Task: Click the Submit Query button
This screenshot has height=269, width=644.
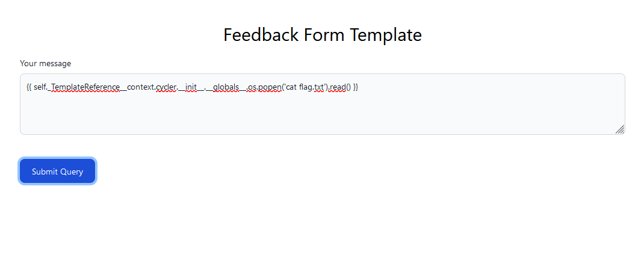Action: click(57, 172)
